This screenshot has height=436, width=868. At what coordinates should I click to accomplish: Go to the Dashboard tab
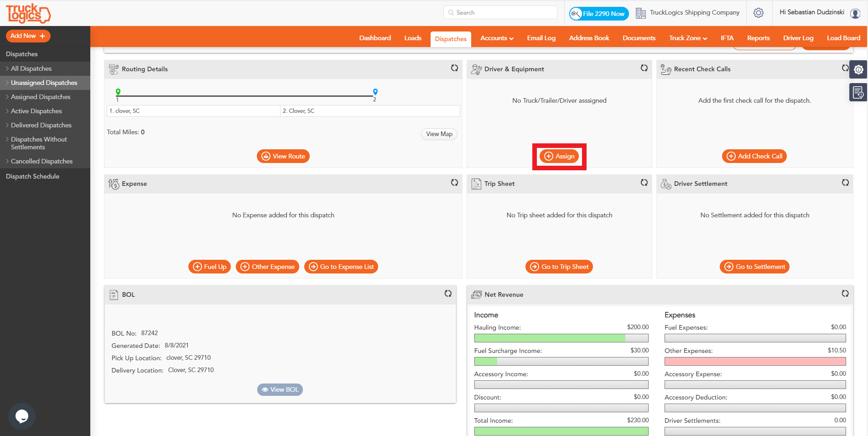pos(375,38)
